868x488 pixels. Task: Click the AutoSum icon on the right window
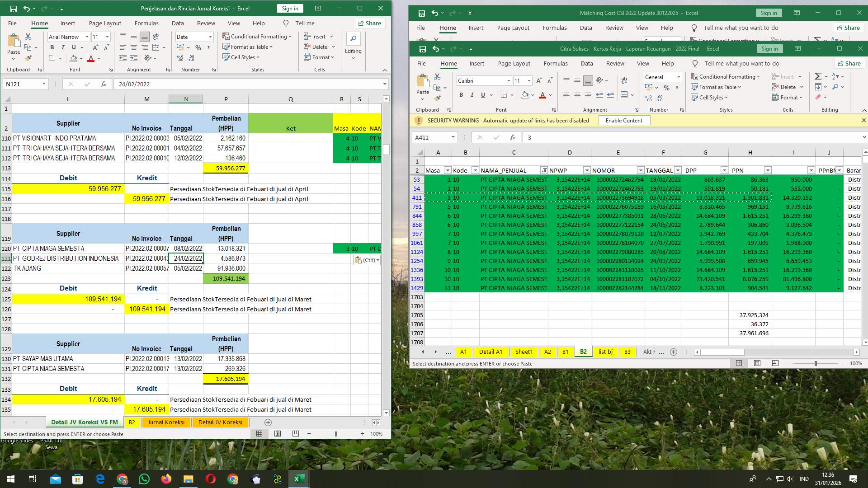click(818, 77)
